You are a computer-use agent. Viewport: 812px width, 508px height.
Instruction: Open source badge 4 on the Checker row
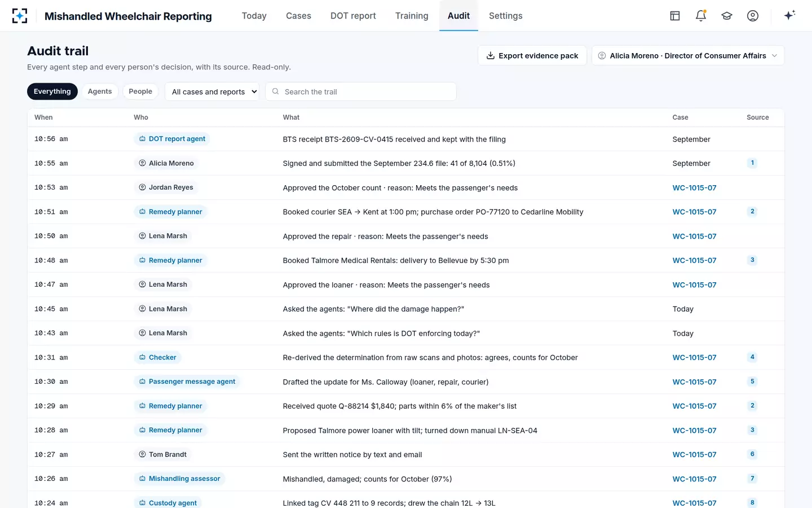[x=752, y=357]
